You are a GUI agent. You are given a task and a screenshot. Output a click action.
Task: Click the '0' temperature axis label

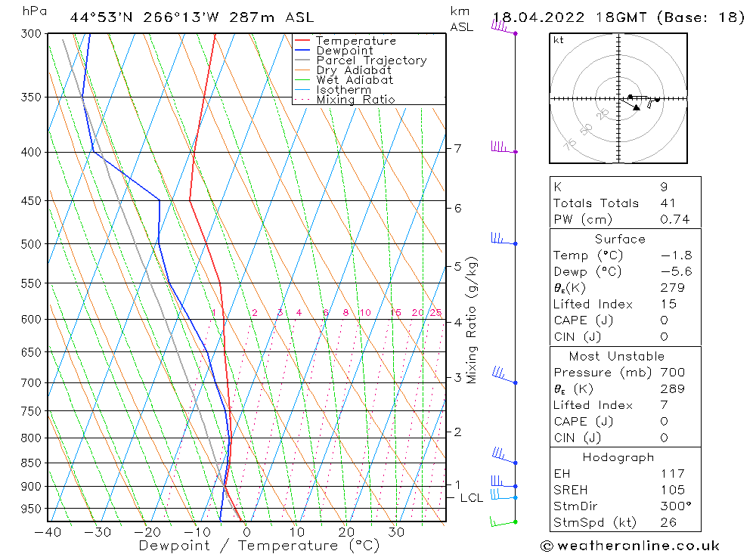[x=246, y=532]
